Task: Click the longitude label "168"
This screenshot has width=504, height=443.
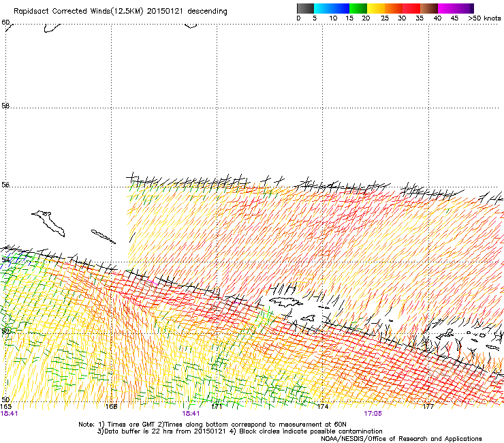Action: click(112, 406)
